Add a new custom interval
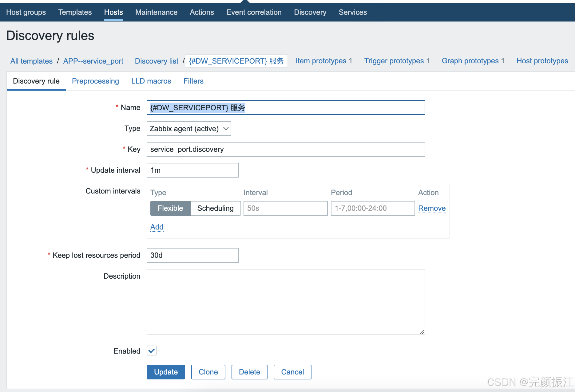 tap(157, 227)
